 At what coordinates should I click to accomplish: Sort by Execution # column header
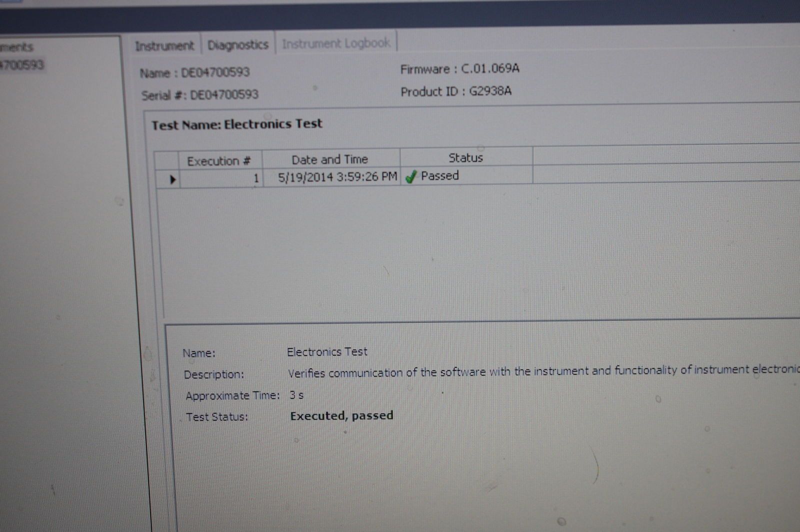pos(220,160)
